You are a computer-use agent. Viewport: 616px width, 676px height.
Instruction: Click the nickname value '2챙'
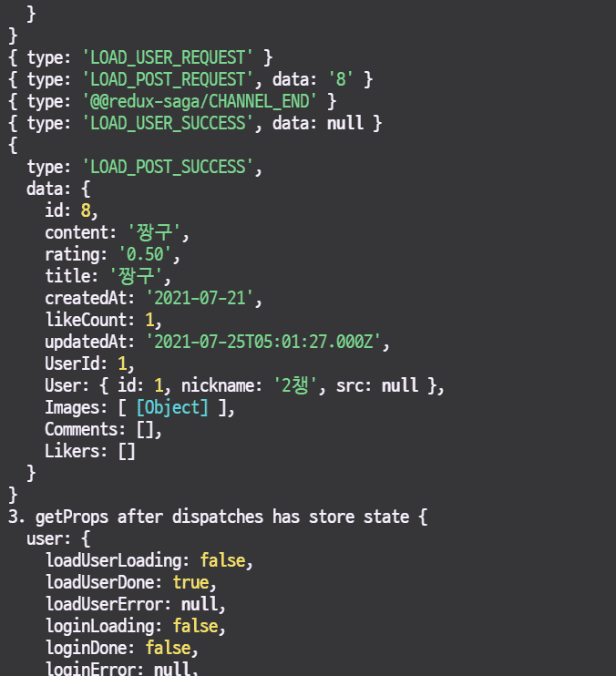pyautogui.click(x=294, y=385)
